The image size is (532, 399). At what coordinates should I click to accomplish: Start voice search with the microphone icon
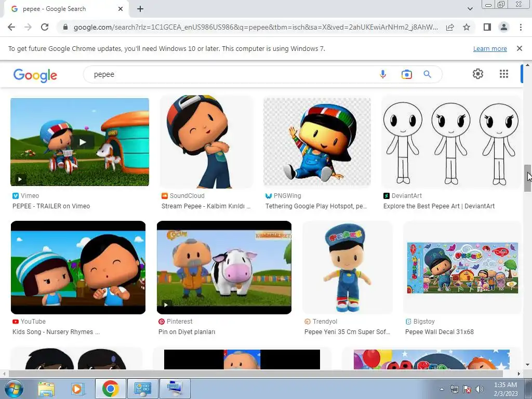click(383, 74)
